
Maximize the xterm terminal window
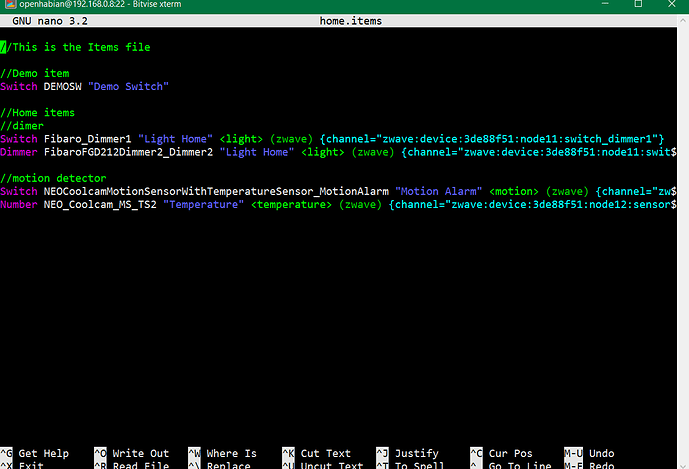click(x=637, y=6)
